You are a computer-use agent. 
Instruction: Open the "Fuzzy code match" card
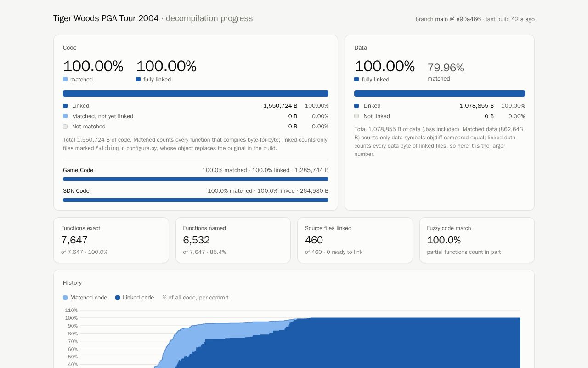pyautogui.click(x=477, y=240)
